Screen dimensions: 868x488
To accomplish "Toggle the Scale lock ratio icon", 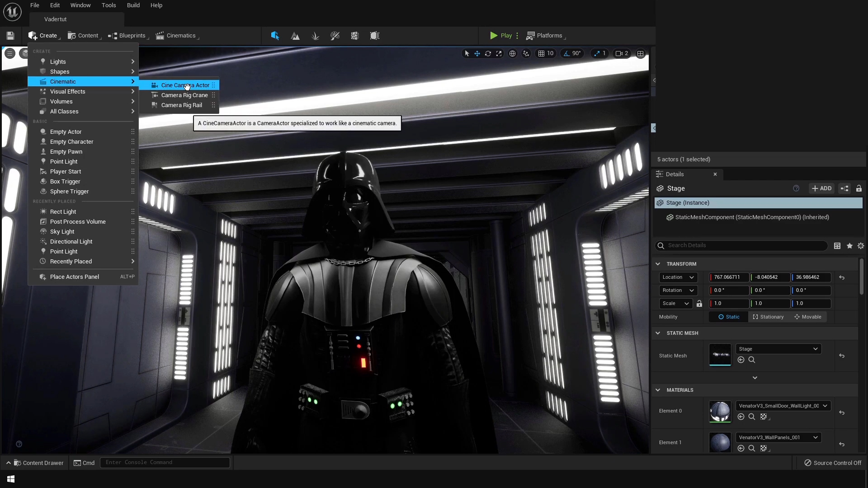I will [699, 304].
